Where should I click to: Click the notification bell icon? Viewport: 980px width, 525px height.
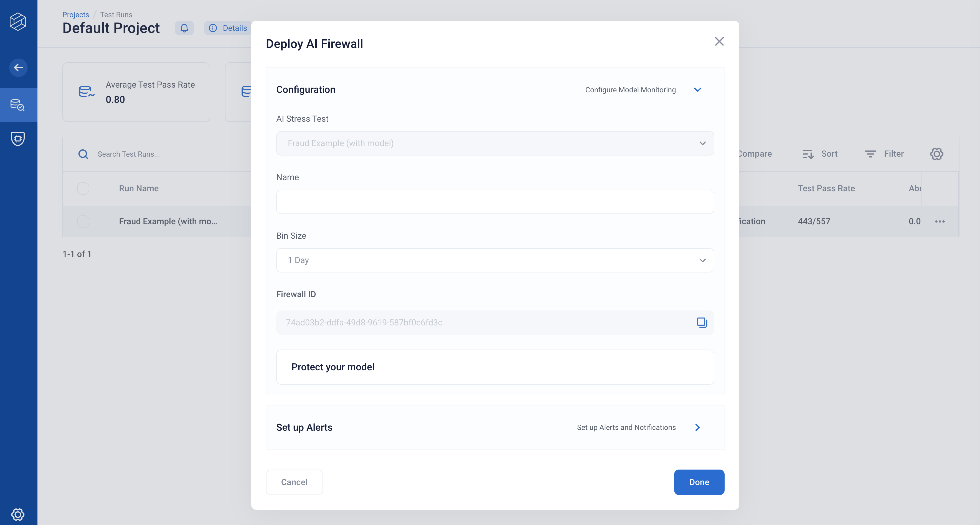[184, 28]
